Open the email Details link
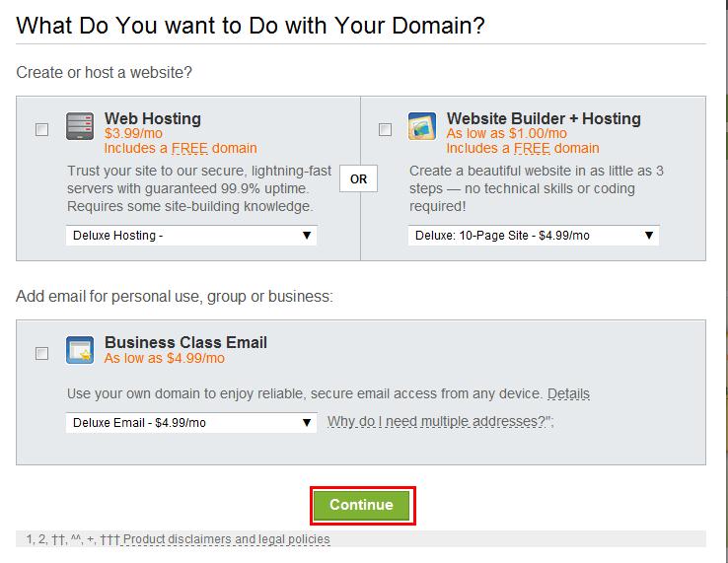 pos(568,393)
